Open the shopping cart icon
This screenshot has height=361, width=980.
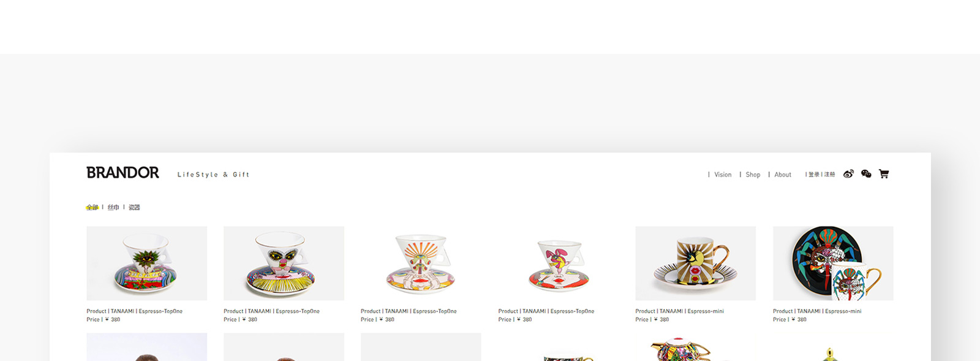click(884, 174)
